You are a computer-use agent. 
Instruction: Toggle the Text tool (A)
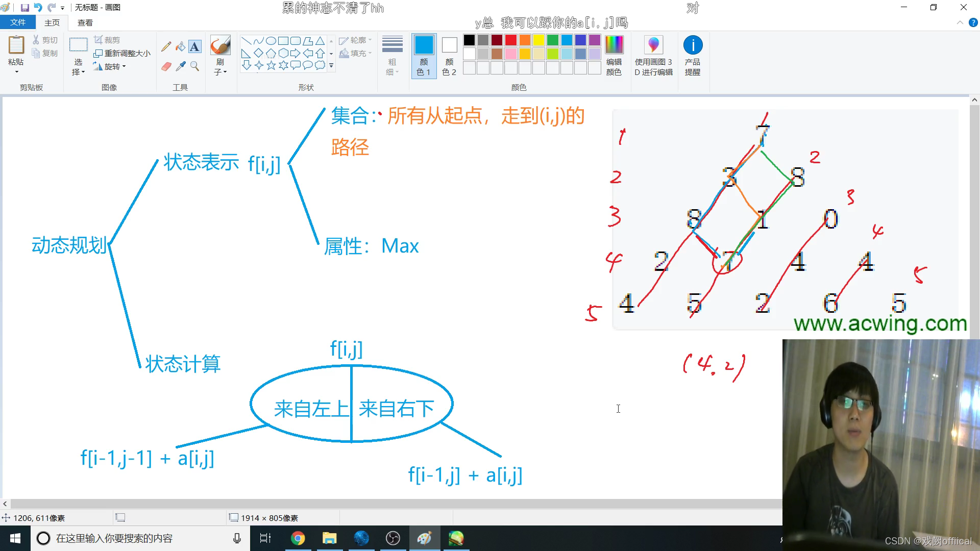(x=194, y=47)
